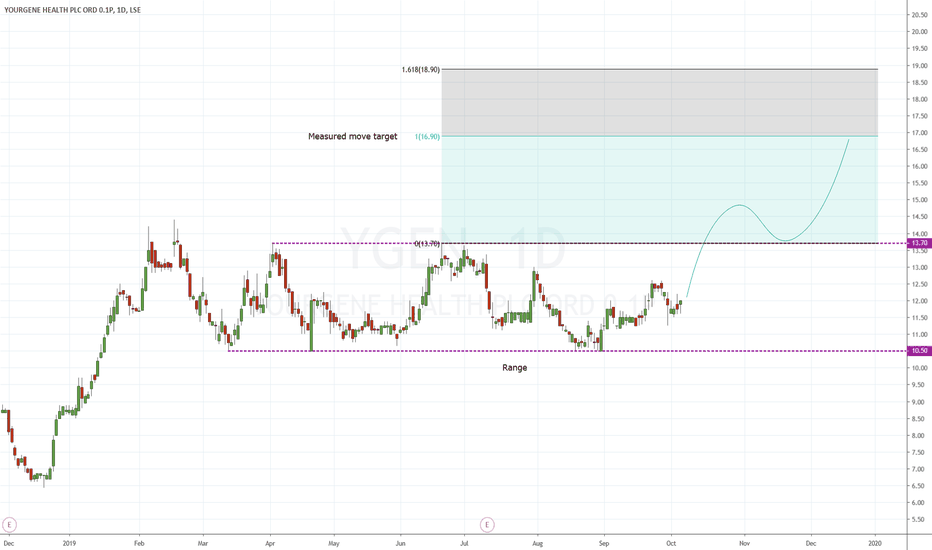Click the 14.00 price axis value

point(920,234)
